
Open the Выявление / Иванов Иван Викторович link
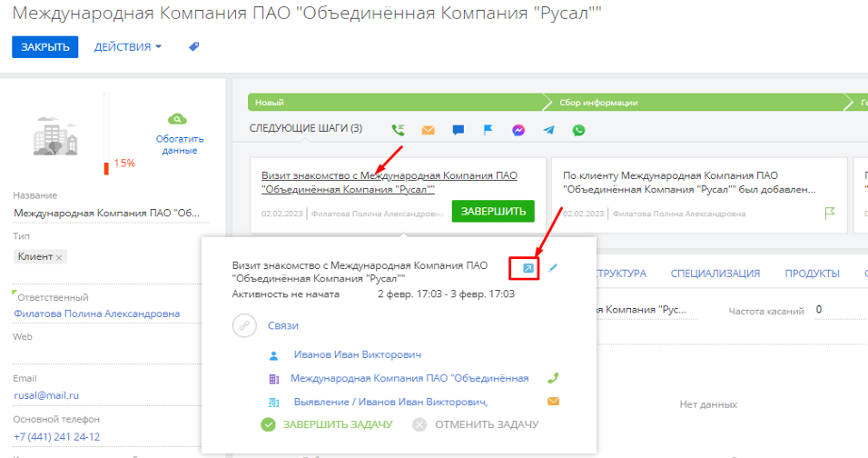390,402
